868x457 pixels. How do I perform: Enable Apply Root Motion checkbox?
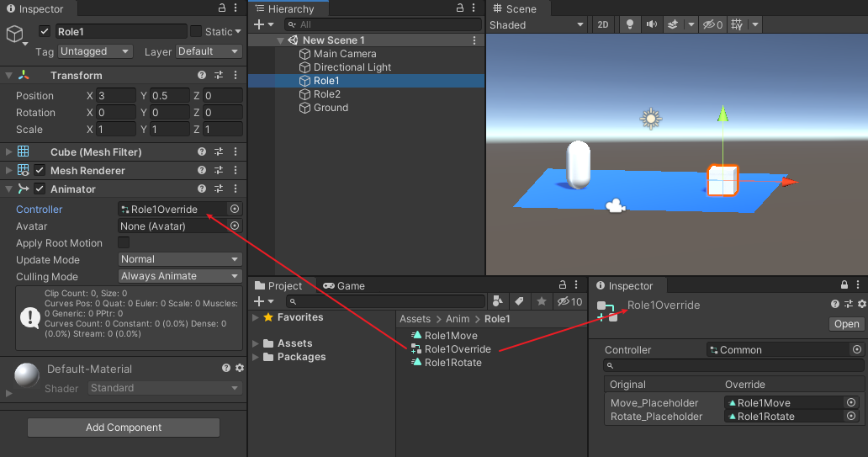124,242
